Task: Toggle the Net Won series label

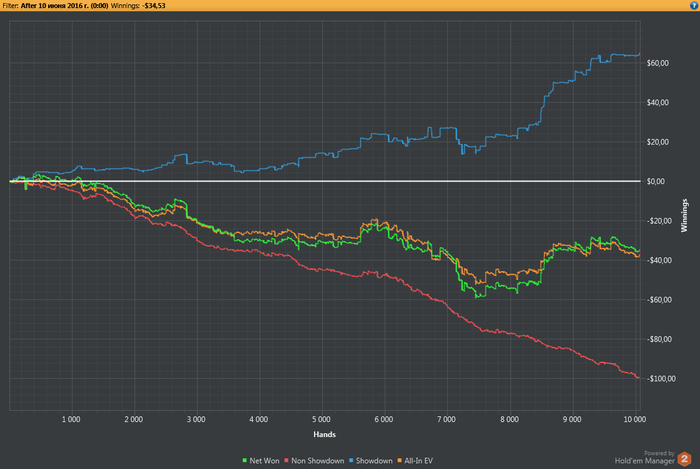Action: [x=264, y=461]
